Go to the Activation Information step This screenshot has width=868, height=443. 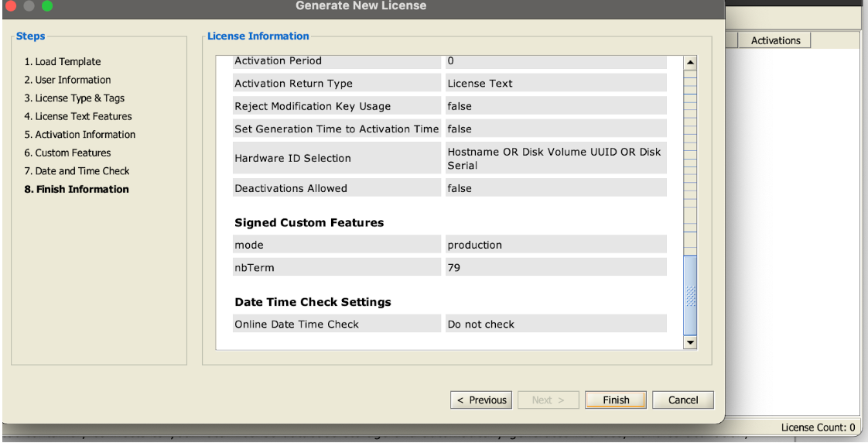tap(79, 135)
